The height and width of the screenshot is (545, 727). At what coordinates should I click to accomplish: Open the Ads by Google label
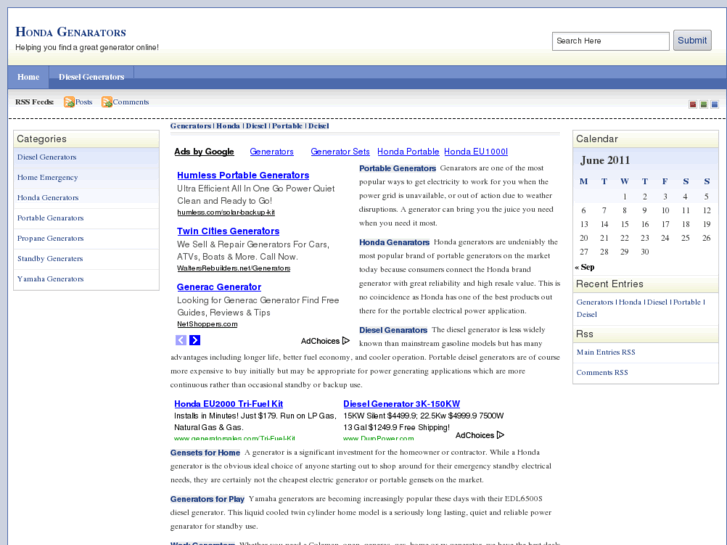tap(204, 152)
